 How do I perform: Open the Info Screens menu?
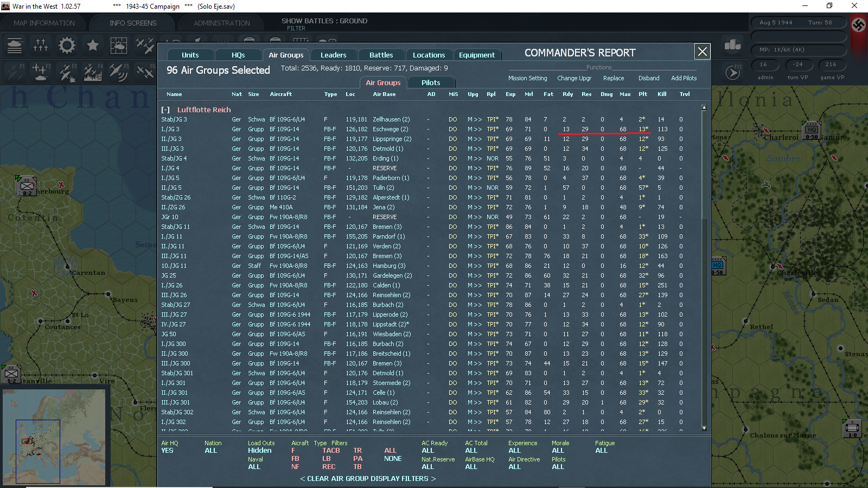tap(133, 23)
